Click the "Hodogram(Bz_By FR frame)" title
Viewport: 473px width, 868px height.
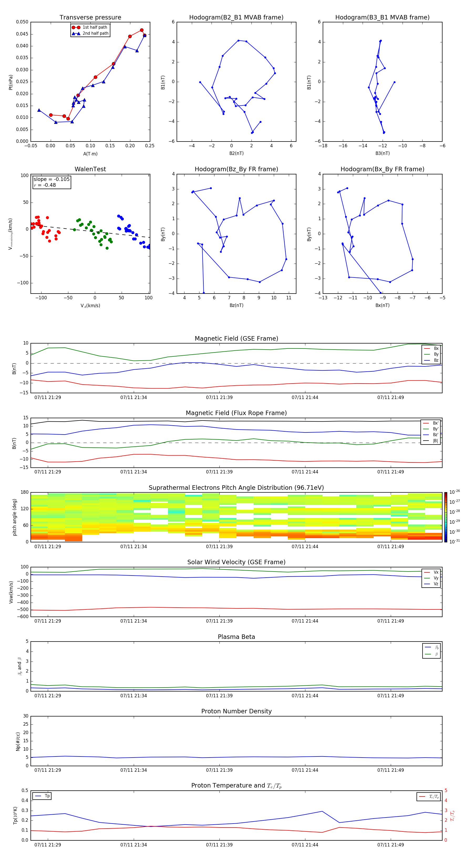click(236, 169)
